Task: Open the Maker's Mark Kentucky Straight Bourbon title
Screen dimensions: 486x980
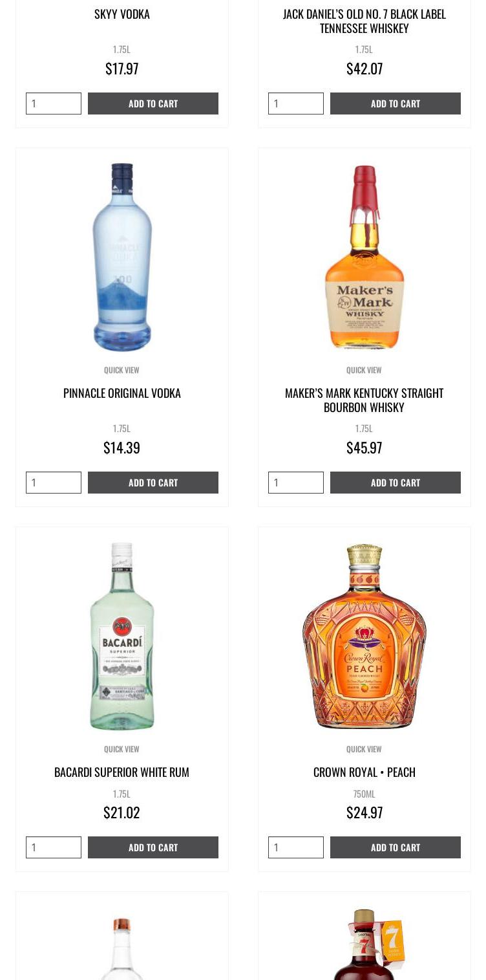Action: coord(364,400)
